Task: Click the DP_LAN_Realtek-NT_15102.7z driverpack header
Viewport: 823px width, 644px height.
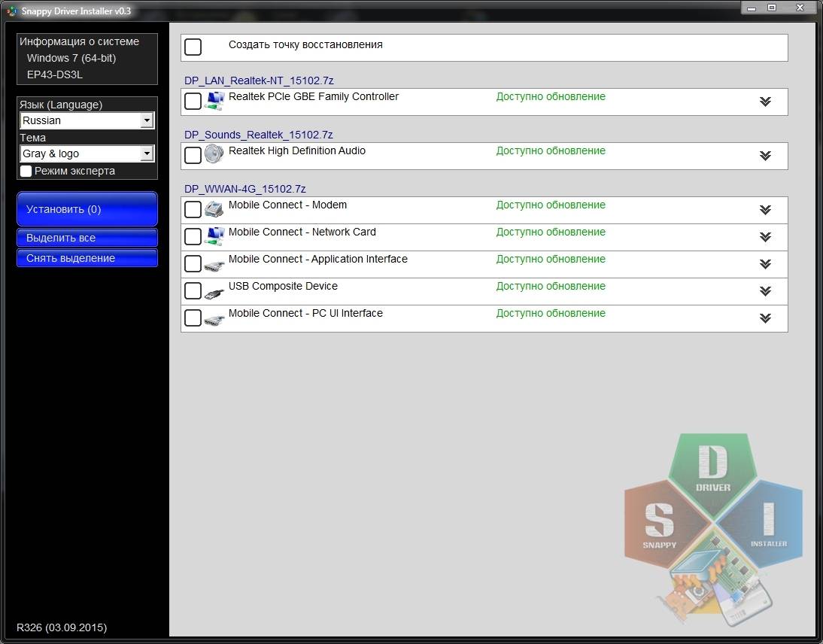Action: coord(259,80)
